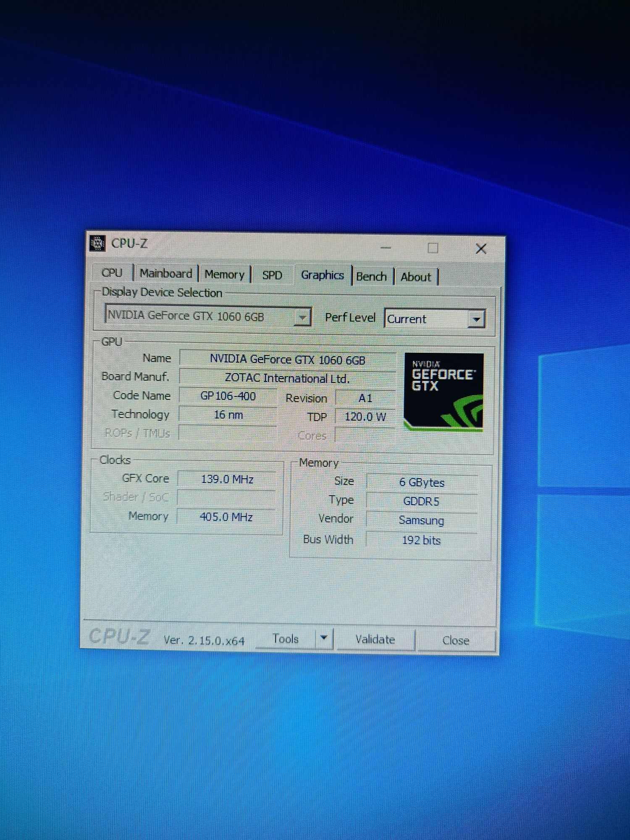Click the CPU-Z window title text
Screen dimensions: 630x840
click(x=129, y=244)
